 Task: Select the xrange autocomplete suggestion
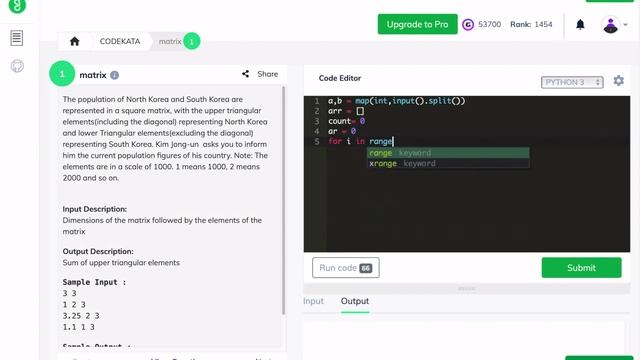tap(448, 163)
